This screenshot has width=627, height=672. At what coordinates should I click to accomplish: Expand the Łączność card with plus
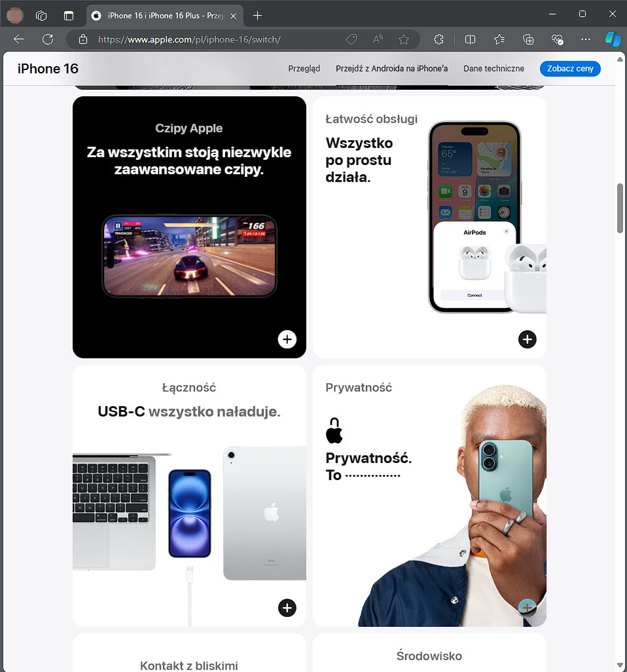click(287, 608)
